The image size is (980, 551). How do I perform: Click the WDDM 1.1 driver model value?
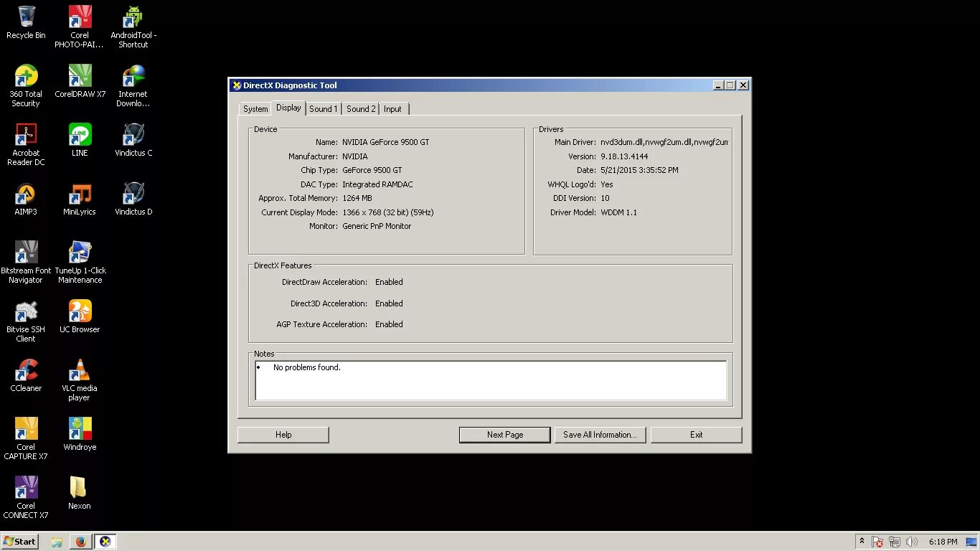618,212
